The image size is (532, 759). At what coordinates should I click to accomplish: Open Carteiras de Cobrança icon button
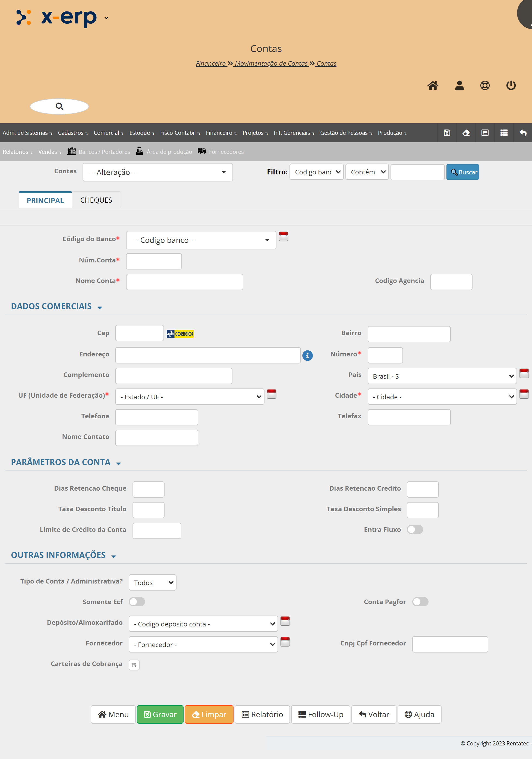click(x=134, y=665)
